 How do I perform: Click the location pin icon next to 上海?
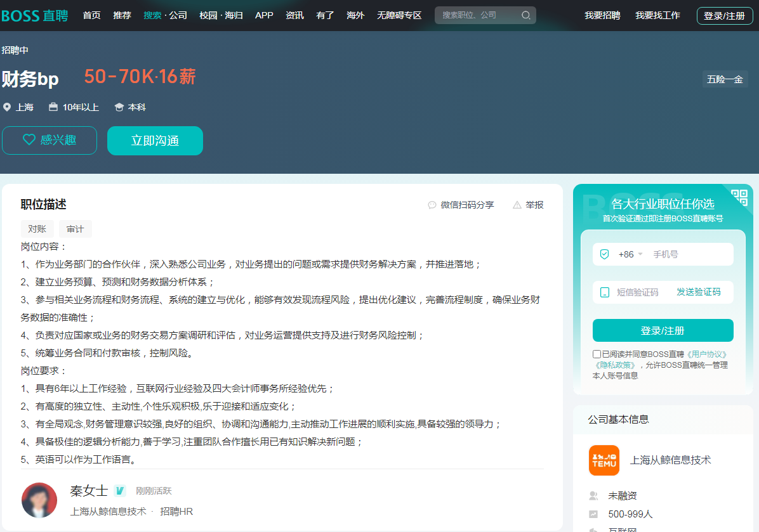click(x=7, y=107)
